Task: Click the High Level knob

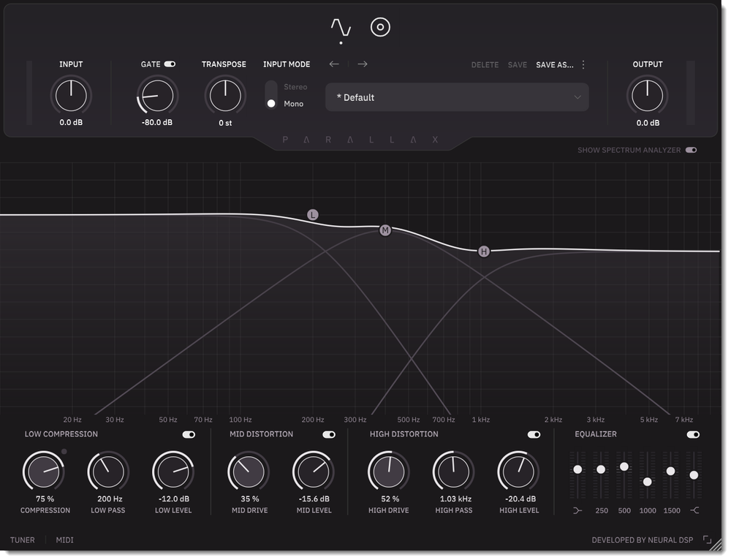Action: pos(518,472)
